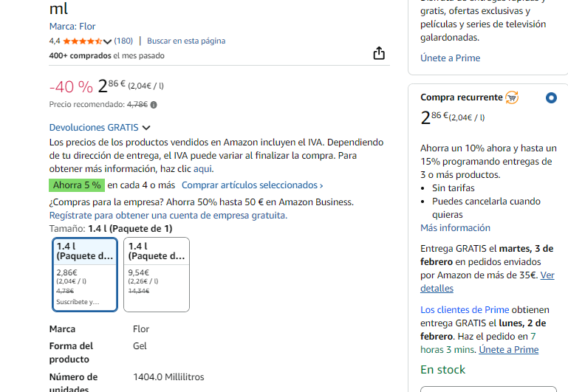Open Más información under Compra recurrente
Screen dimensions: 568x392
pyautogui.click(x=455, y=227)
